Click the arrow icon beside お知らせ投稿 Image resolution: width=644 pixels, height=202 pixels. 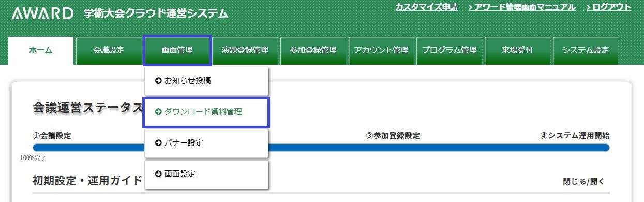(159, 81)
